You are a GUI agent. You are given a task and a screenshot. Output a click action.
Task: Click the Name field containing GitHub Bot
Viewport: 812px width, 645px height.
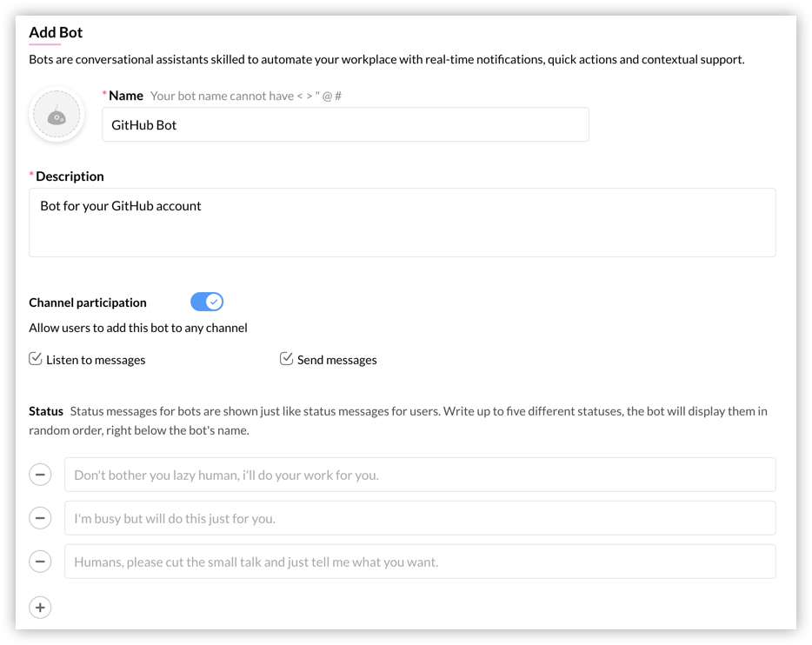(345, 125)
